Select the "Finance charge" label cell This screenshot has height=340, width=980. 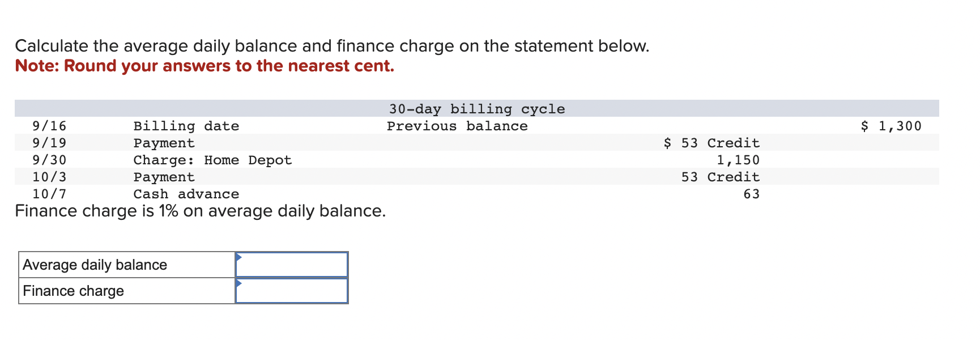127,291
